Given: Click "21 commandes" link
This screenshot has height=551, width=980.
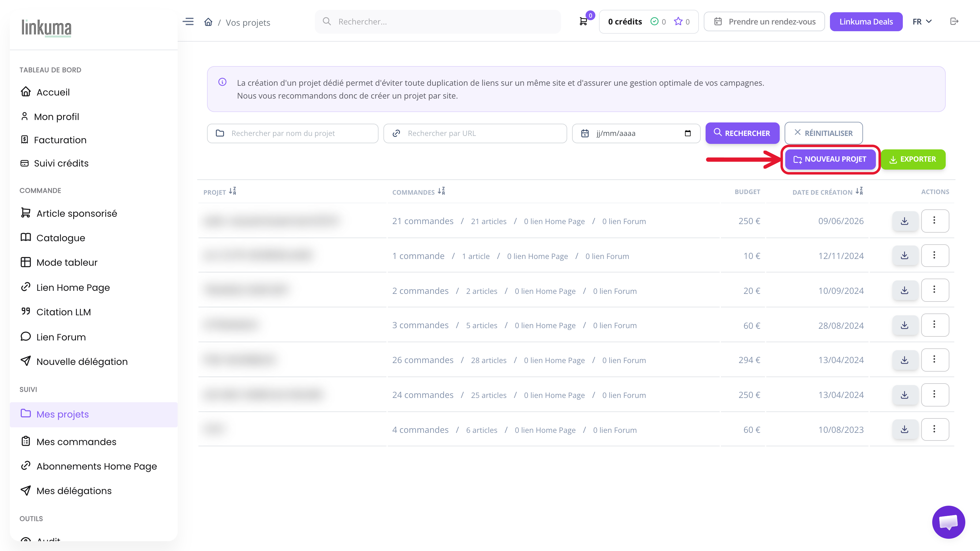Looking at the screenshot, I should [423, 221].
